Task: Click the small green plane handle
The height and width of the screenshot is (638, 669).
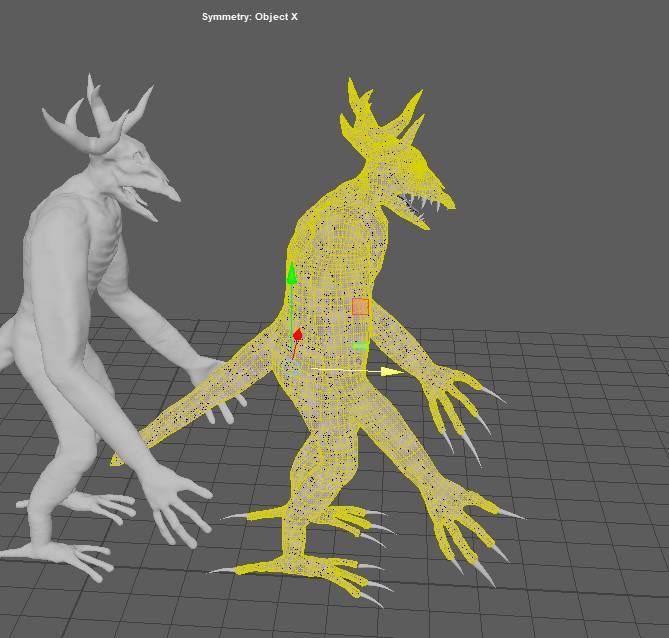Action: coord(360,346)
